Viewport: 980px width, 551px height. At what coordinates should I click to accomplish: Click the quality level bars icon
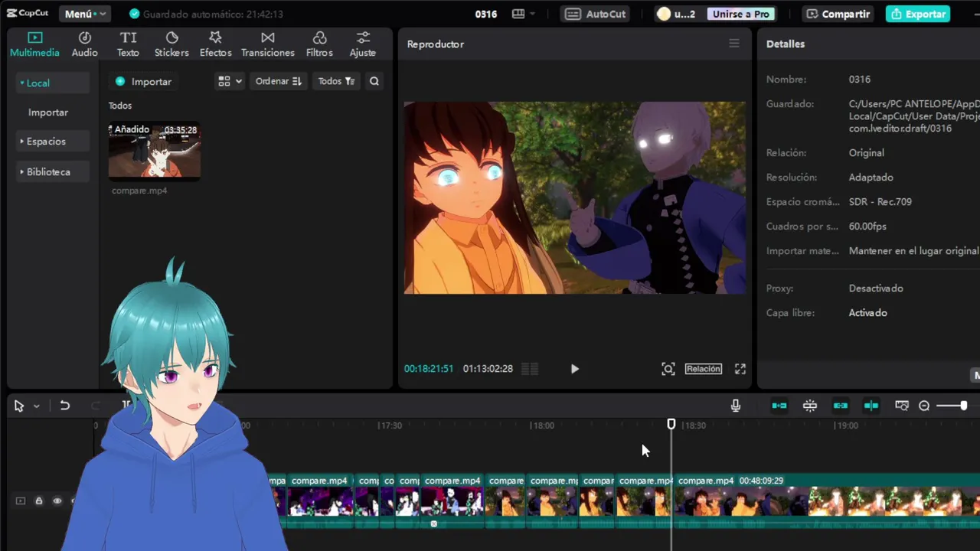pyautogui.click(x=529, y=369)
